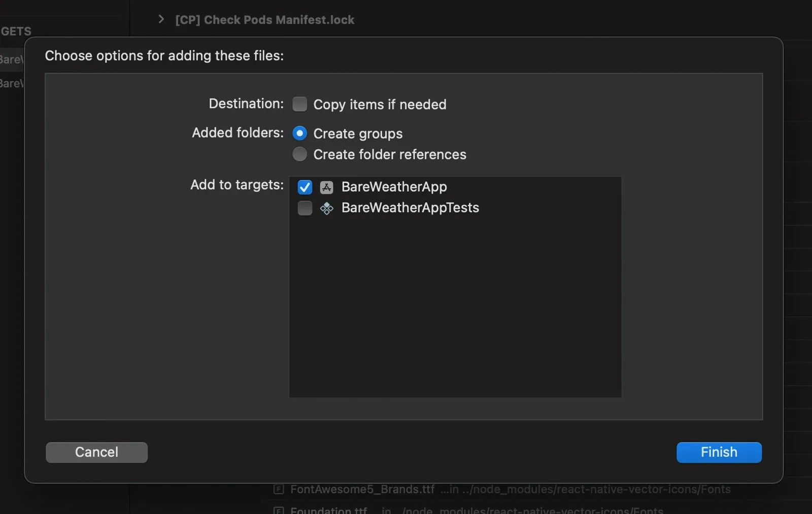The width and height of the screenshot is (812, 514).
Task: Select the BareWeatherAppTests target name
Action: [410, 208]
